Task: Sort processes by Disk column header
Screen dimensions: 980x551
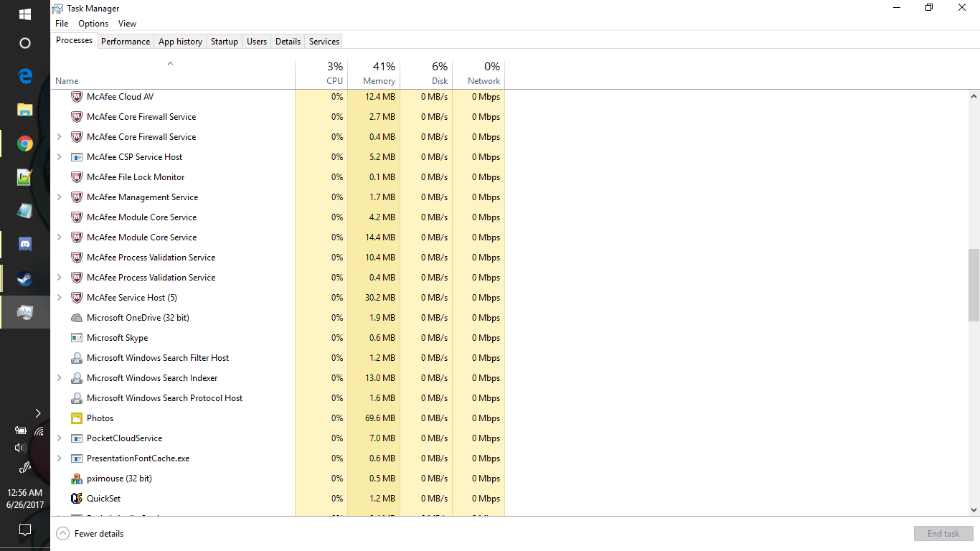Action: click(426, 74)
